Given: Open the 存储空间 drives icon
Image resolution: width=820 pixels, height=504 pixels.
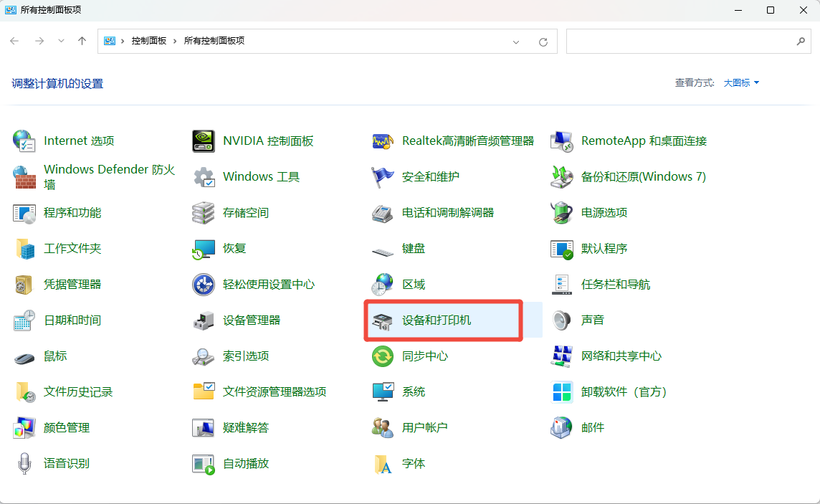Looking at the screenshot, I should (x=204, y=213).
